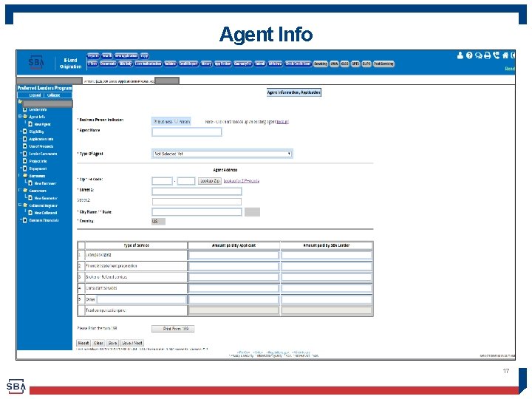Toggle the Collateral Register node expander
This screenshot has height=399, width=532.
point(20,205)
